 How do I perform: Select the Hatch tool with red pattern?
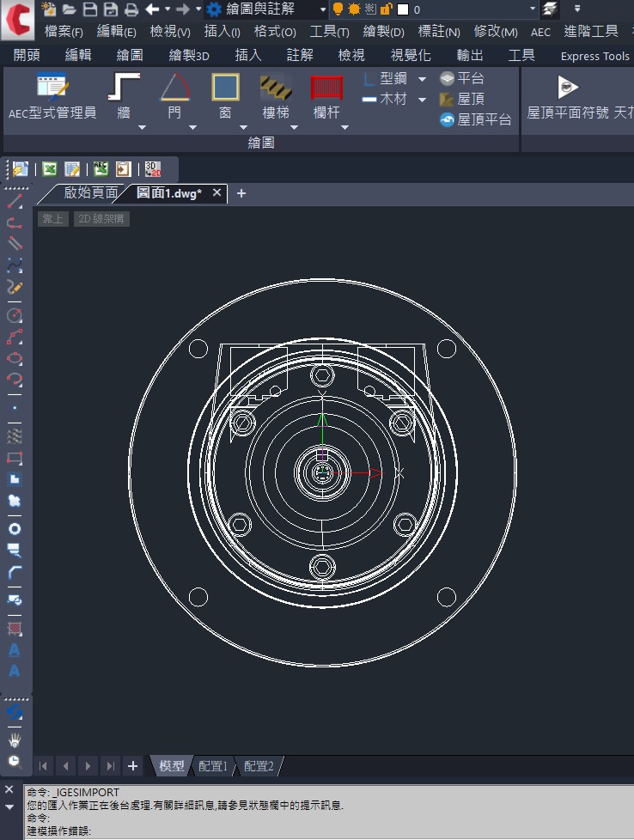point(15,629)
